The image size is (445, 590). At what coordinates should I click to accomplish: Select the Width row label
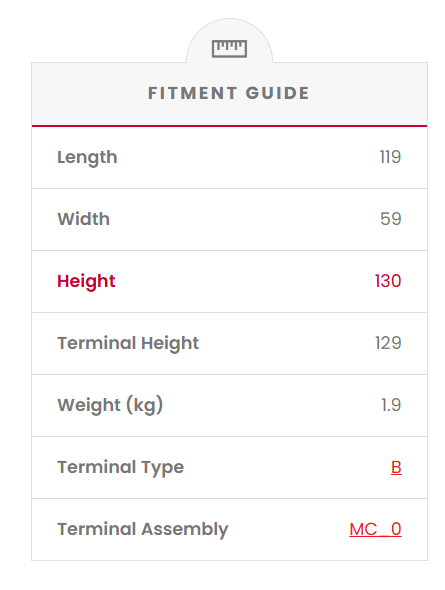tap(84, 219)
